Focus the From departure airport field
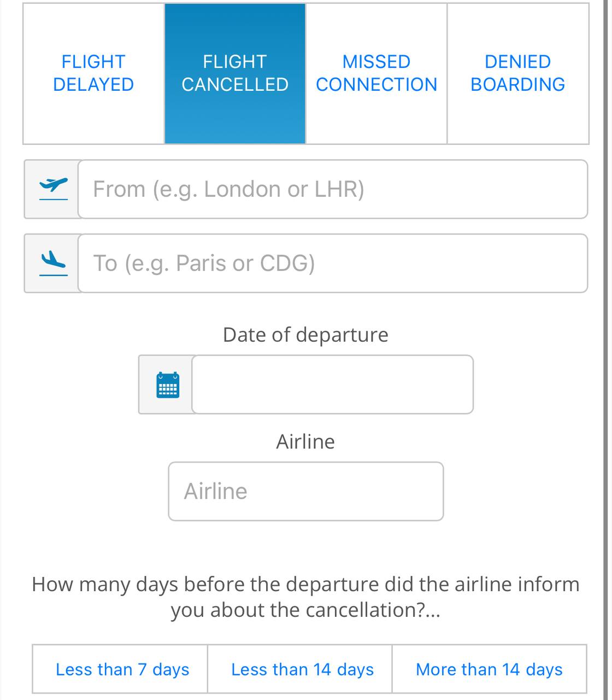The image size is (612, 700). 333,189
